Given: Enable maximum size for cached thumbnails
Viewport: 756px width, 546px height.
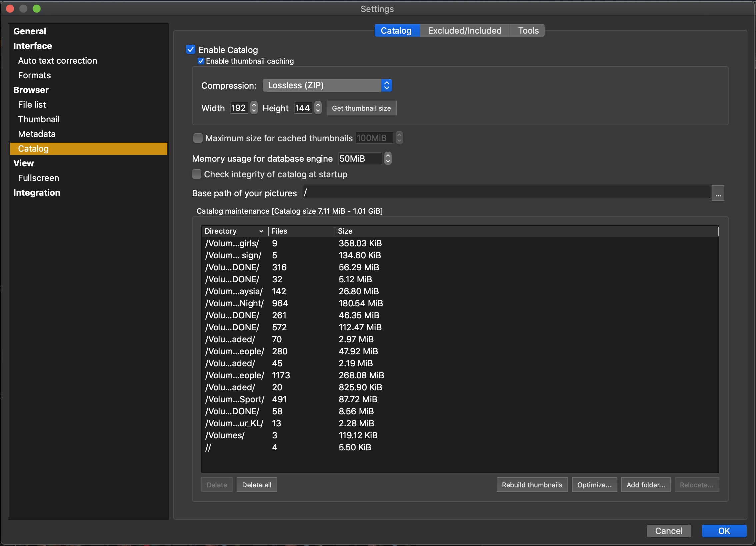Looking at the screenshot, I should (x=198, y=138).
